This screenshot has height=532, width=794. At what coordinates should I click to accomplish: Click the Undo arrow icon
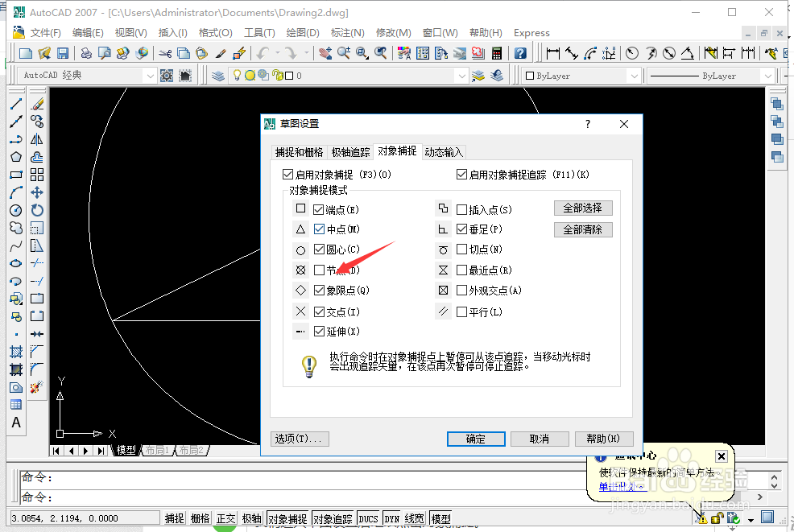pos(262,53)
